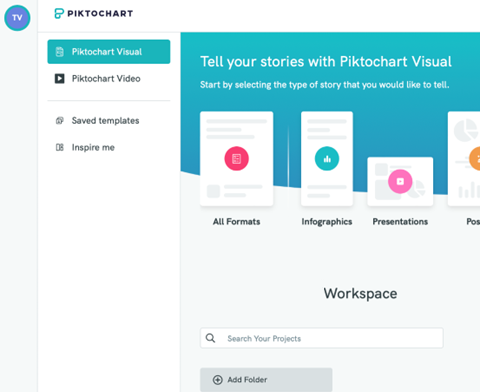Click the Add Folder button

(266, 380)
